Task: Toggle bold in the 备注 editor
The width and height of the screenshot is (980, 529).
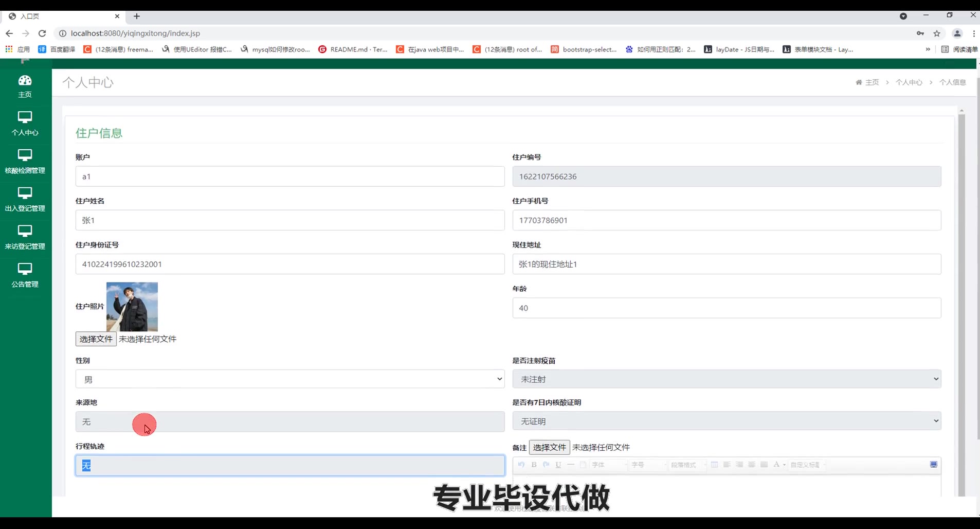Action: [534, 465]
